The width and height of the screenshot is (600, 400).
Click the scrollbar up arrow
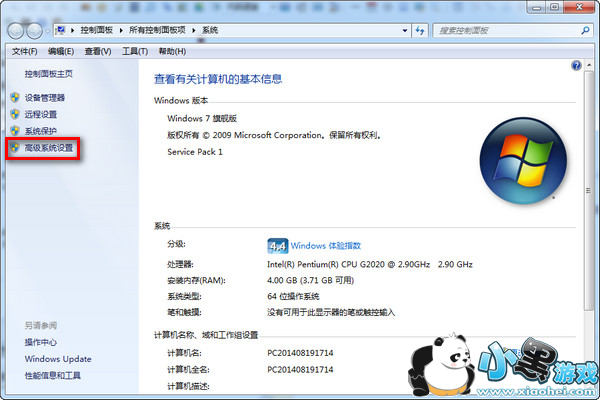point(589,65)
